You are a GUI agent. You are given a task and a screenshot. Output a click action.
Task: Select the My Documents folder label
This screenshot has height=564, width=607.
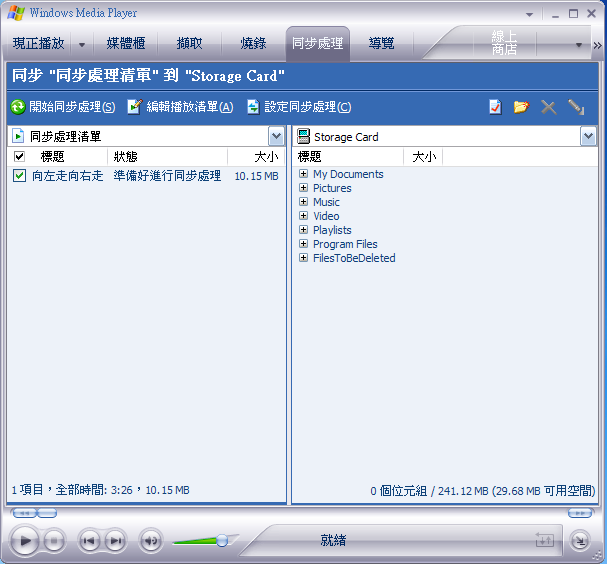tap(348, 174)
